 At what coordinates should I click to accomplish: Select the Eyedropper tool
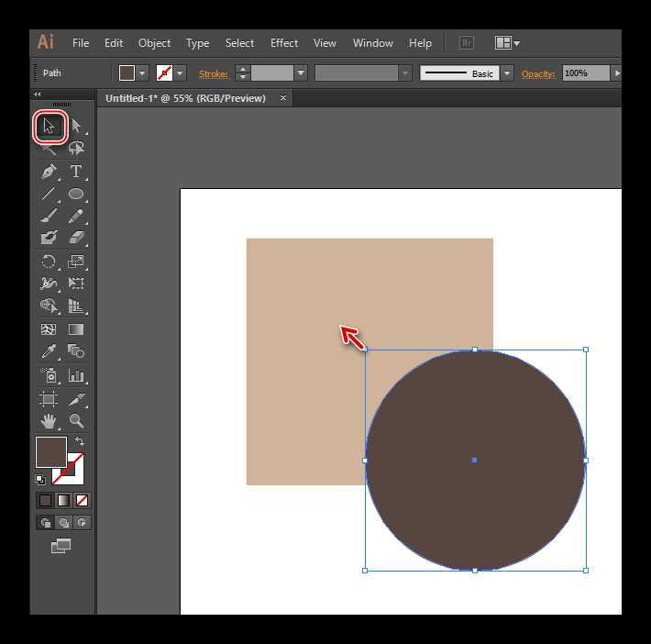tap(49, 352)
